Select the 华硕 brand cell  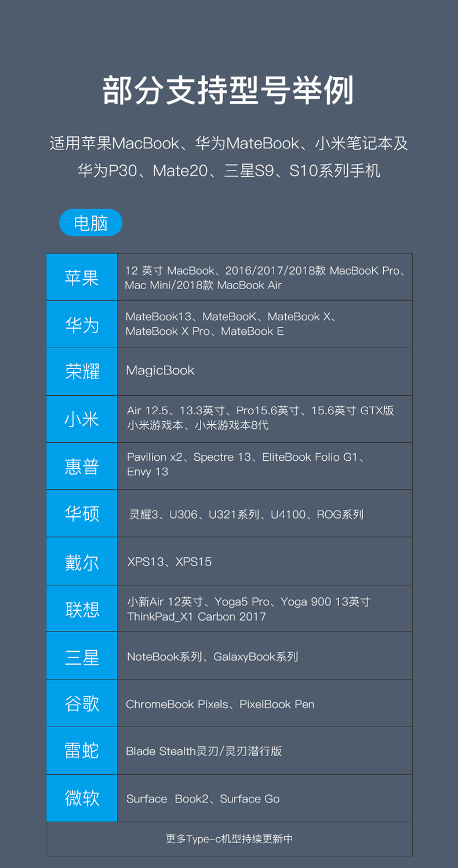[x=82, y=513]
